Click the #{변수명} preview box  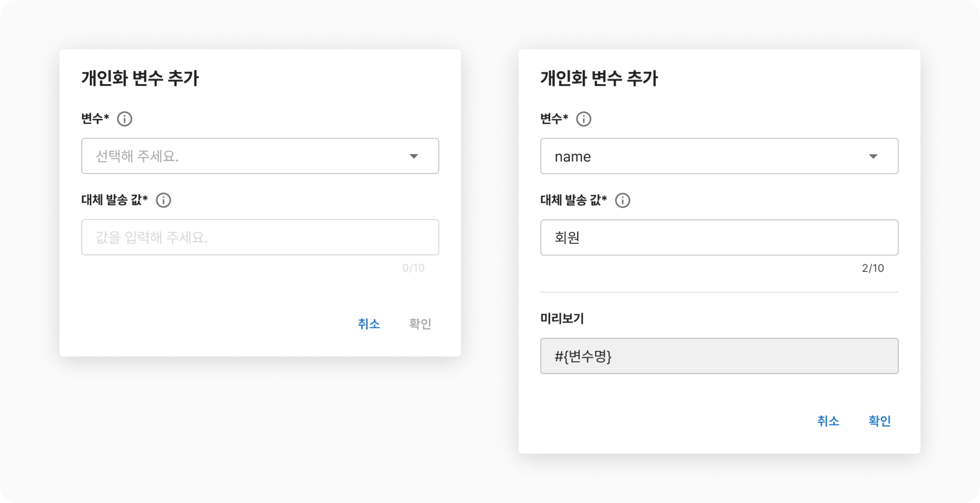click(x=719, y=356)
